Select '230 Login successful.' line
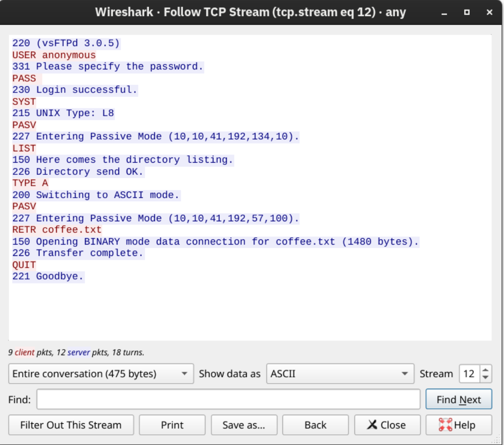The image size is (504, 445). click(x=75, y=90)
